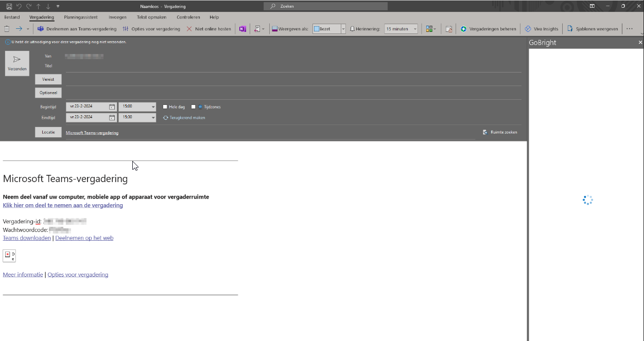Send the invitation with Verzenden
Viewport: 644px width, 341px height.
(17, 63)
